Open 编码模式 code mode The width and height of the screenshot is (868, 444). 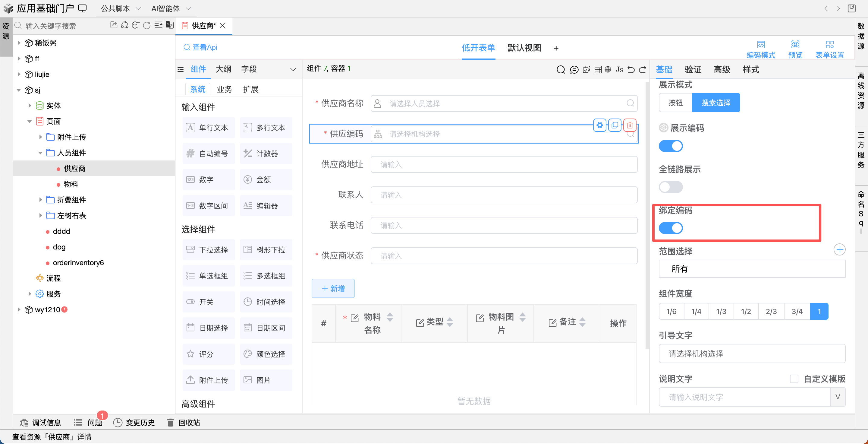click(760, 49)
